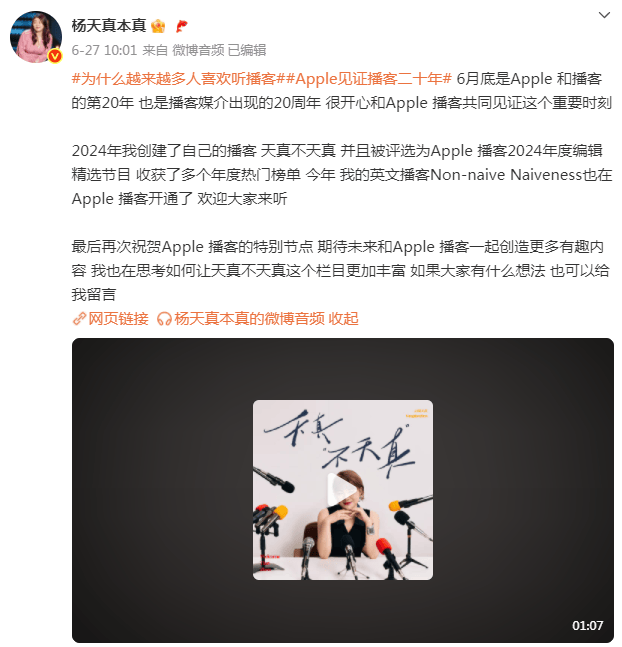Click the 01:07 duration label
The image size is (622, 647).
tap(587, 626)
